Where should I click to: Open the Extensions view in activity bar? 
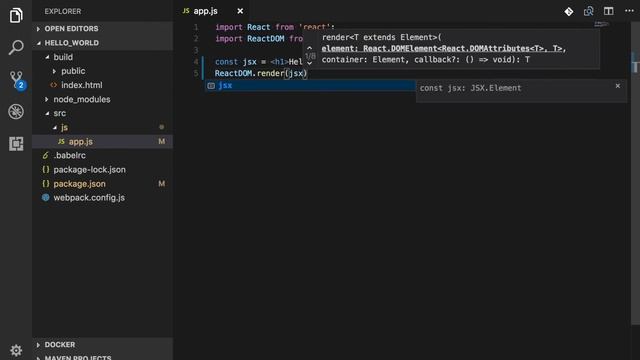[x=16, y=144]
